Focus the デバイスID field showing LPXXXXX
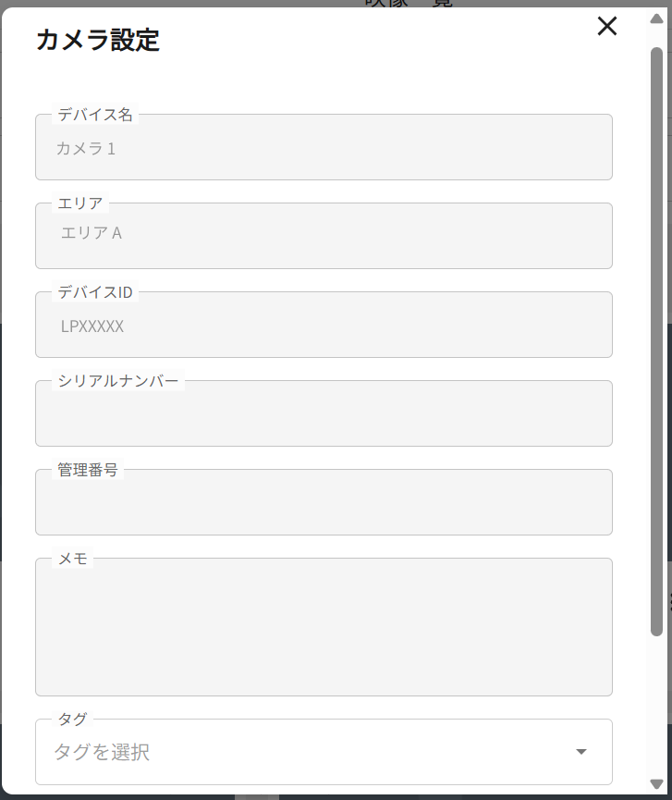672x800 pixels. pyautogui.click(x=324, y=325)
